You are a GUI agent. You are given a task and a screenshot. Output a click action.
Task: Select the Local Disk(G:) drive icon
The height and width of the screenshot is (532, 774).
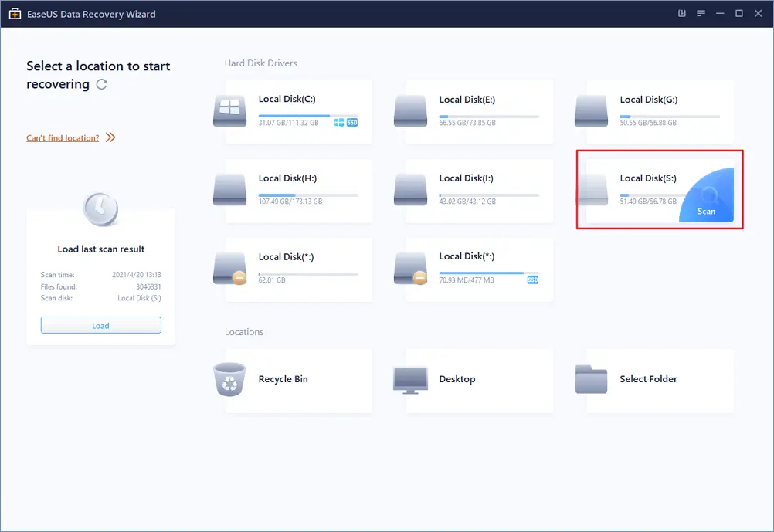591,110
